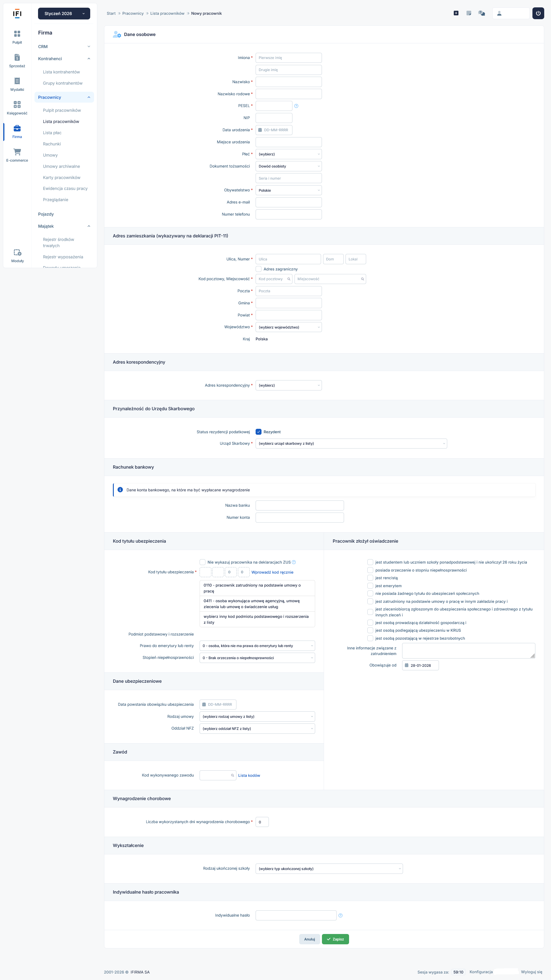Click the Nazwisko input field
The width and height of the screenshot is (551, 980).
tap(288, 82)
